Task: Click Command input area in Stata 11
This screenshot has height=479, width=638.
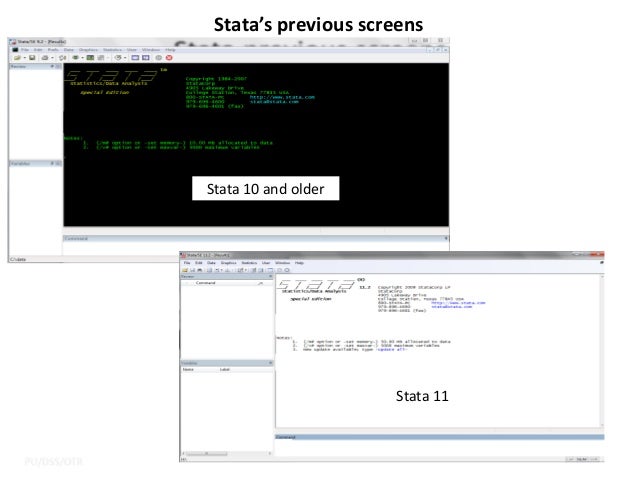Action: (439, 448)
